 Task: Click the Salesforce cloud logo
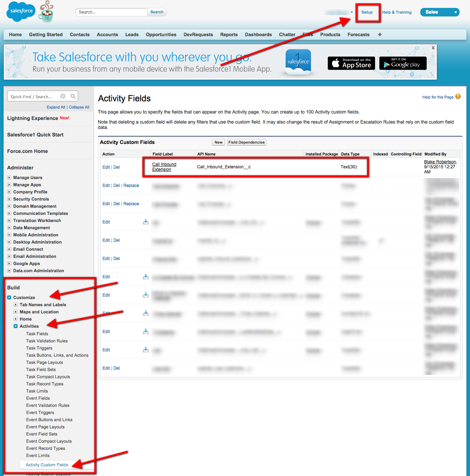click(x=21, y=11)
